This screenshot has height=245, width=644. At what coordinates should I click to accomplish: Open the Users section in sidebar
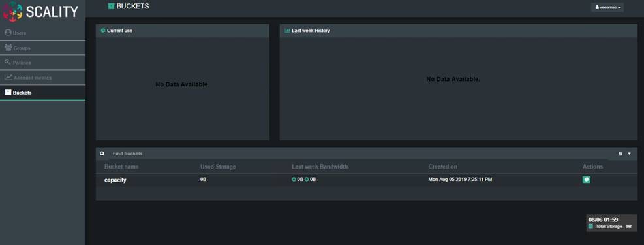42,33
